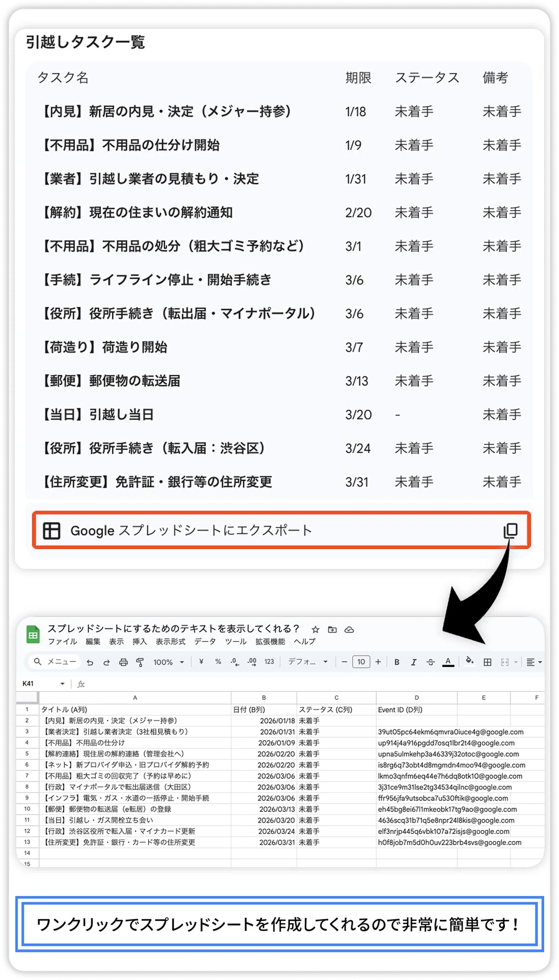This screenshot has height=980, width=559.
Task: Open the ファイル menu
Action: point(62,642)
